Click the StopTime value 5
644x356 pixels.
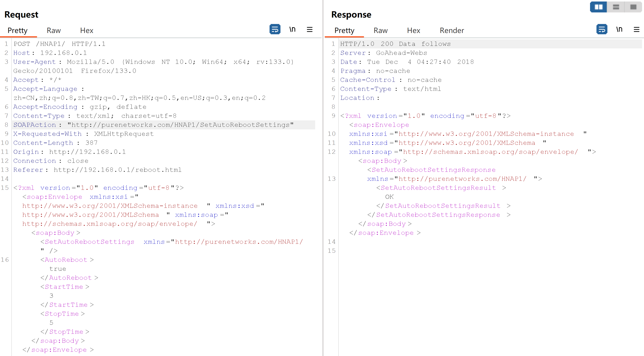(x=52, y=323)
